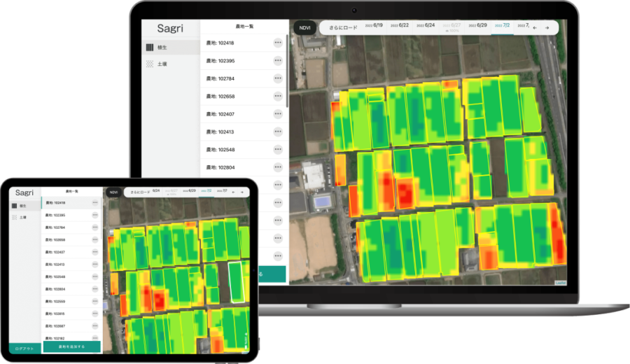Screen dimensions: 630x364
Task: Select the greyed 6/27 date tab on laptop
Action: pyautogui.click(x=452, y=27)
